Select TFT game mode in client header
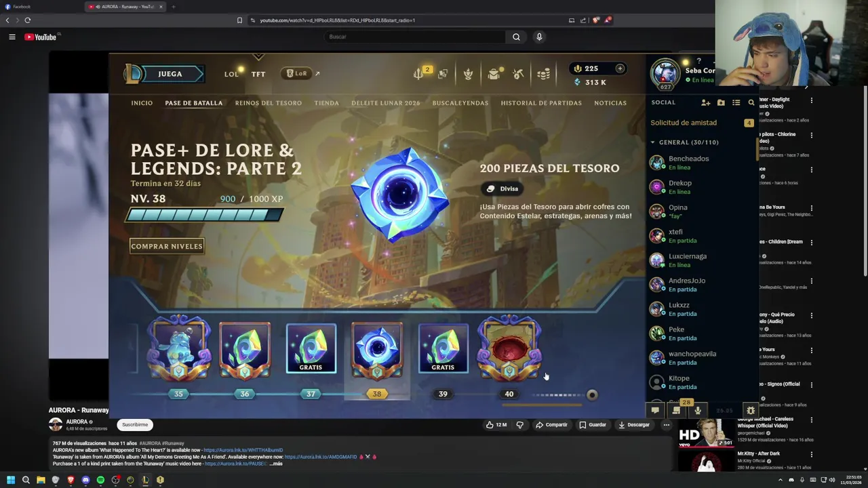This screenshot has width=868, height=488. click(258, 74)
